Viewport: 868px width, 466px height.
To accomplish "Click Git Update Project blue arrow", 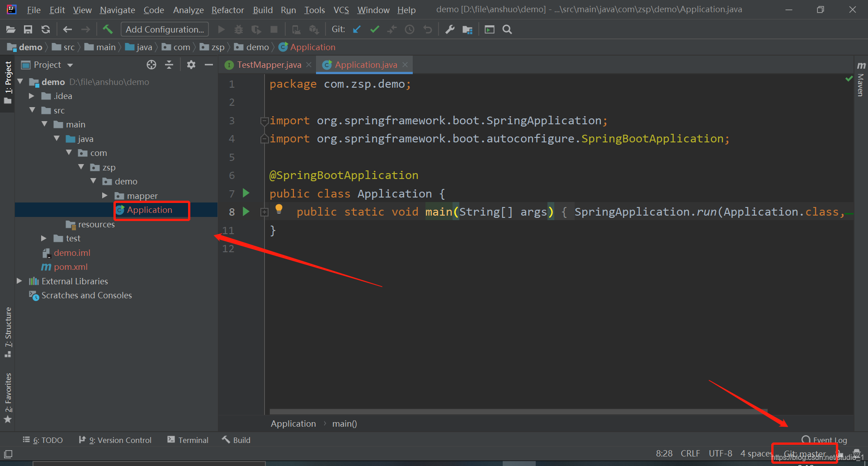I will pyautogui.click(x=357, y=29).
